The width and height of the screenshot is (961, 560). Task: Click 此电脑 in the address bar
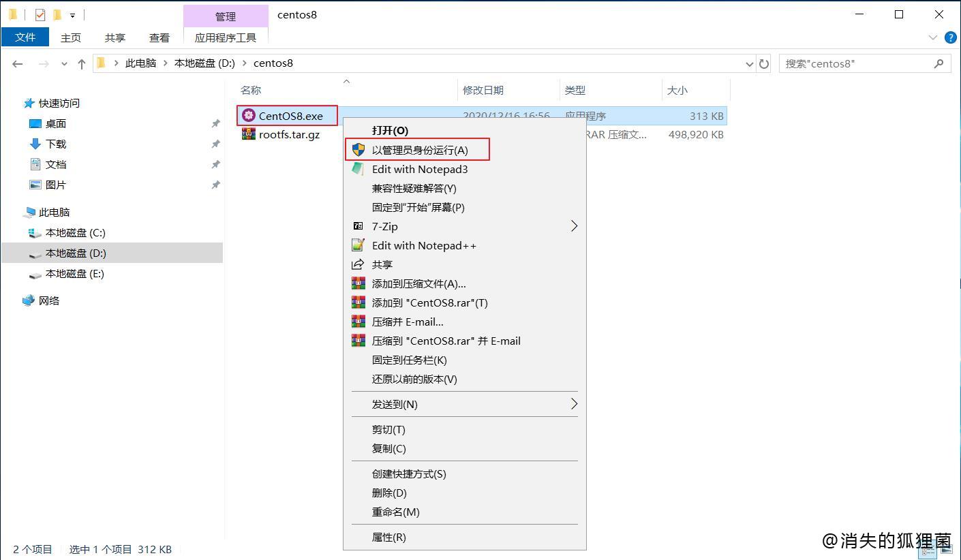[x=140, y=63]
